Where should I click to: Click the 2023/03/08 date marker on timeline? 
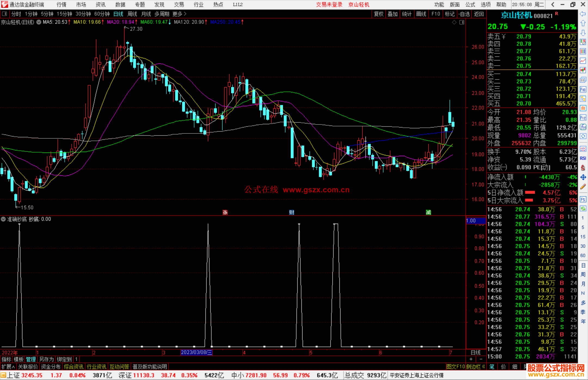pos(196,352)
